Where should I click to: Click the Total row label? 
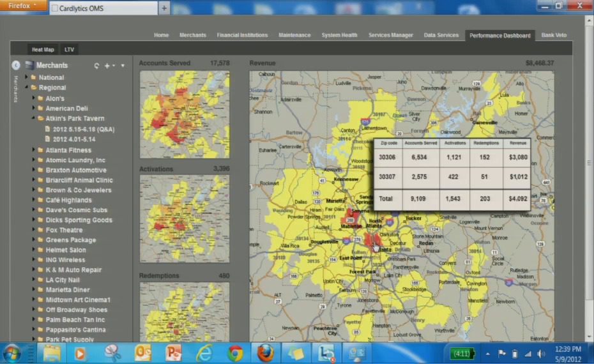tap(386, 199)
